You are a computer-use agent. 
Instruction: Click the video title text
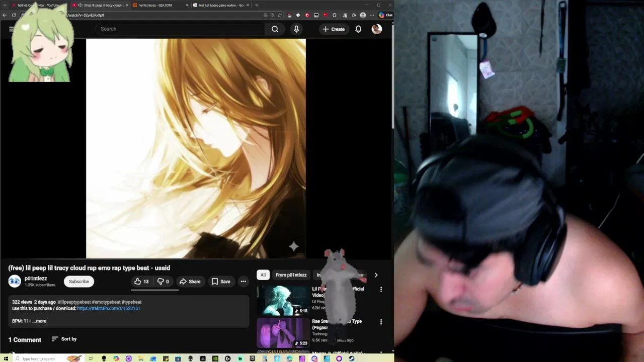[x=89, y=268]
